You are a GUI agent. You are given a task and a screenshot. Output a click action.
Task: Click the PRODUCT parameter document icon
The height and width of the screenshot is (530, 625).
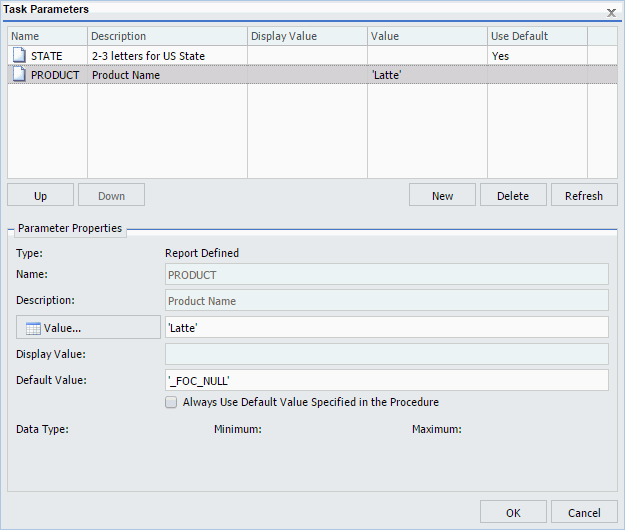18,75
